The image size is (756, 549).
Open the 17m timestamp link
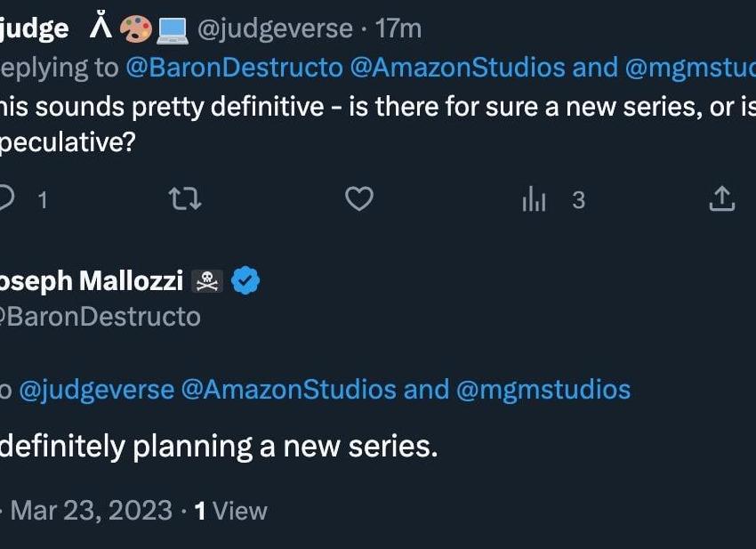click(398, 28)
